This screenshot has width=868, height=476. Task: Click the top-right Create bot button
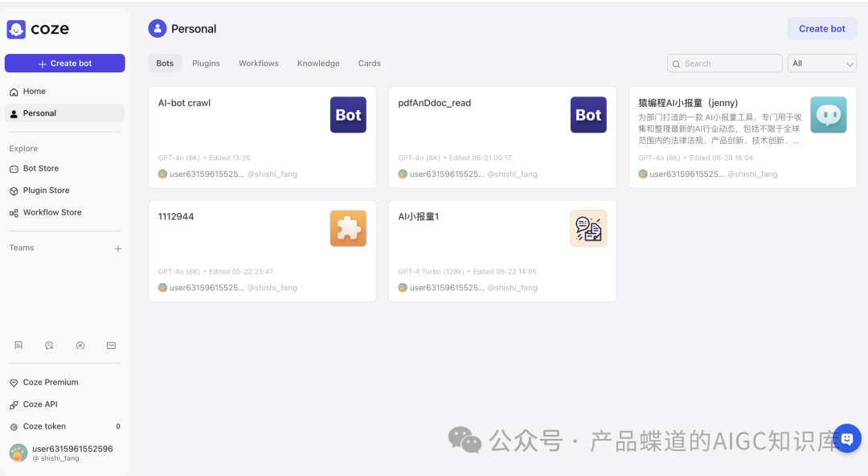tap(822, 29)
